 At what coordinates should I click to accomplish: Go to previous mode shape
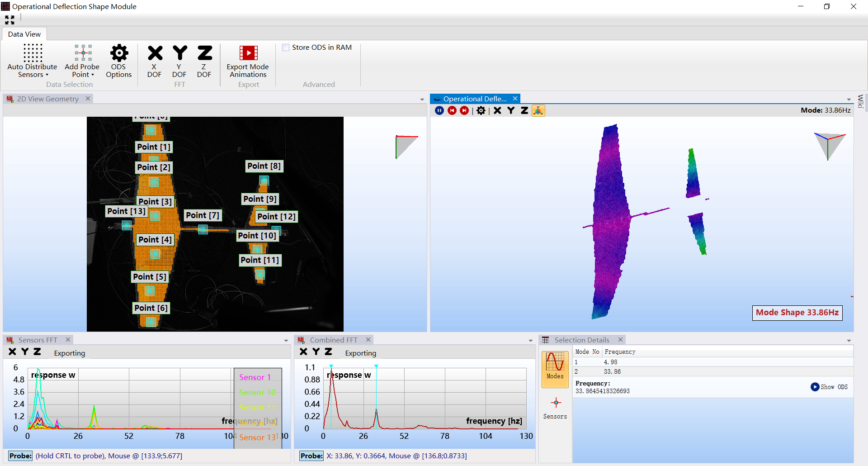(452, 110)
